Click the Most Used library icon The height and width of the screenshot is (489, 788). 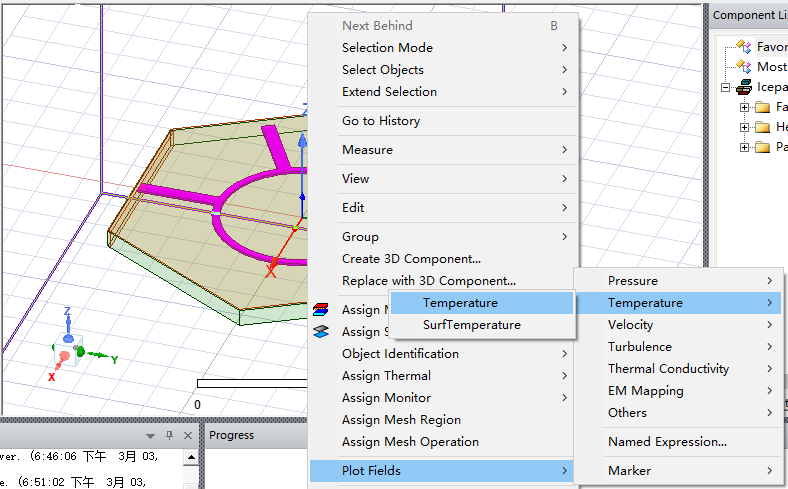point(743,66)
